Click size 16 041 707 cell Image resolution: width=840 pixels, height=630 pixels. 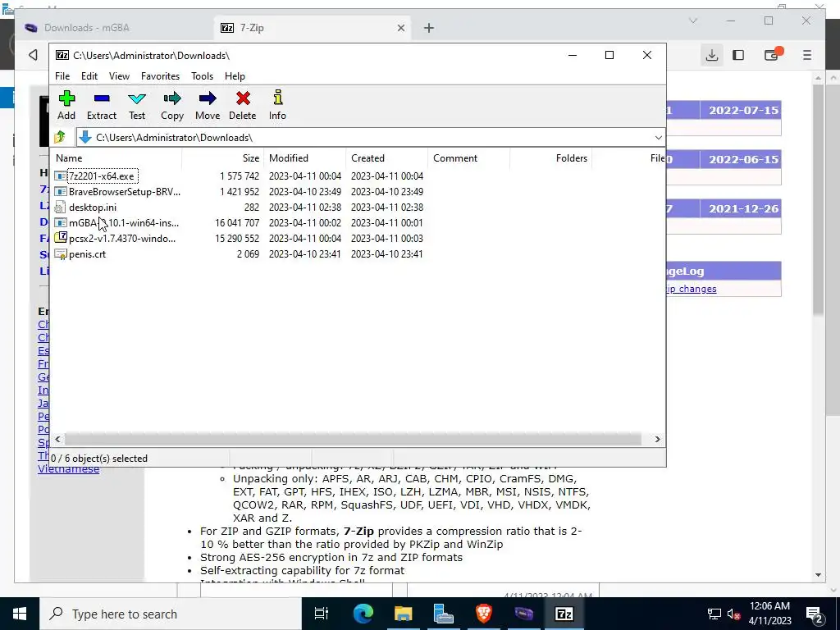pos(237,223)
